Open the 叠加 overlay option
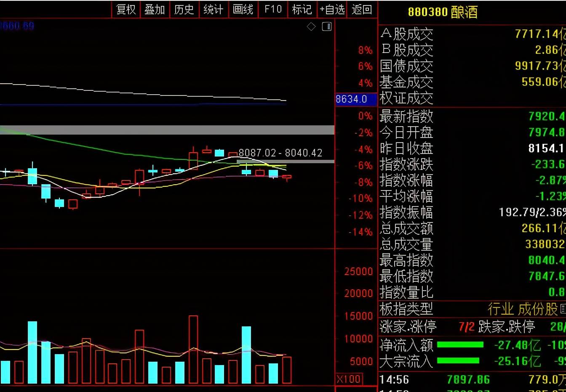Viewport: 566px width, 392px height. click(x=155, y=9)
